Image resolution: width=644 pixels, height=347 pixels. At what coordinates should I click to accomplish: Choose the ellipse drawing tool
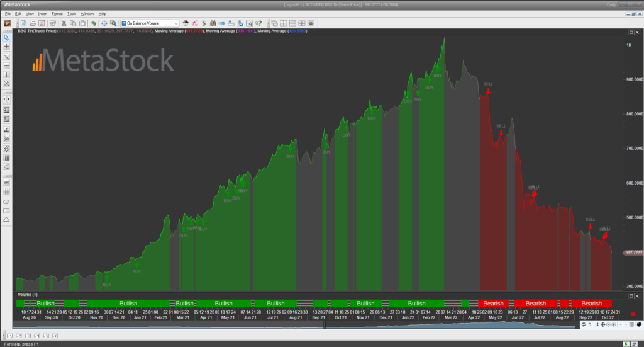tap(6, 202)
